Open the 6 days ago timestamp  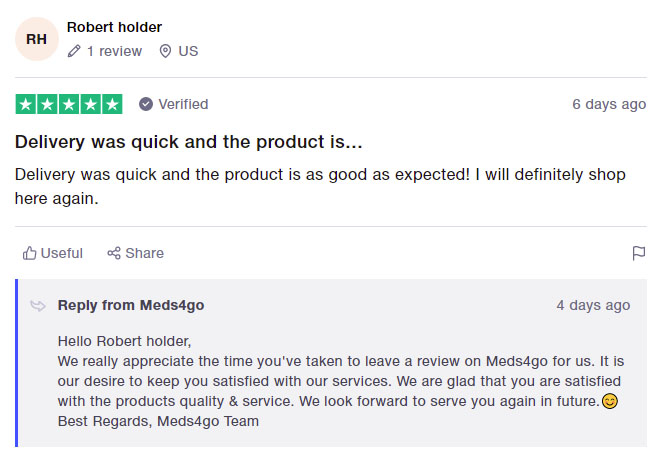pyautogui.click(x=609, y=104)
